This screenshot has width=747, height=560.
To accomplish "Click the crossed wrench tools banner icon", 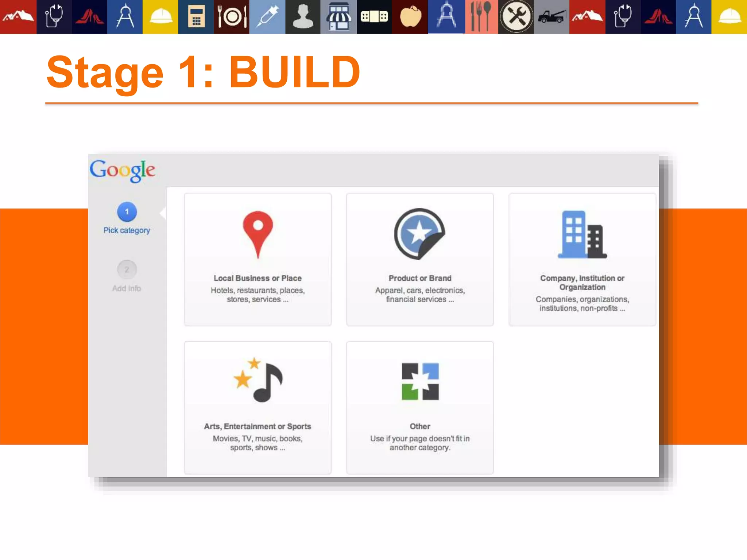I will coord(516,17).
